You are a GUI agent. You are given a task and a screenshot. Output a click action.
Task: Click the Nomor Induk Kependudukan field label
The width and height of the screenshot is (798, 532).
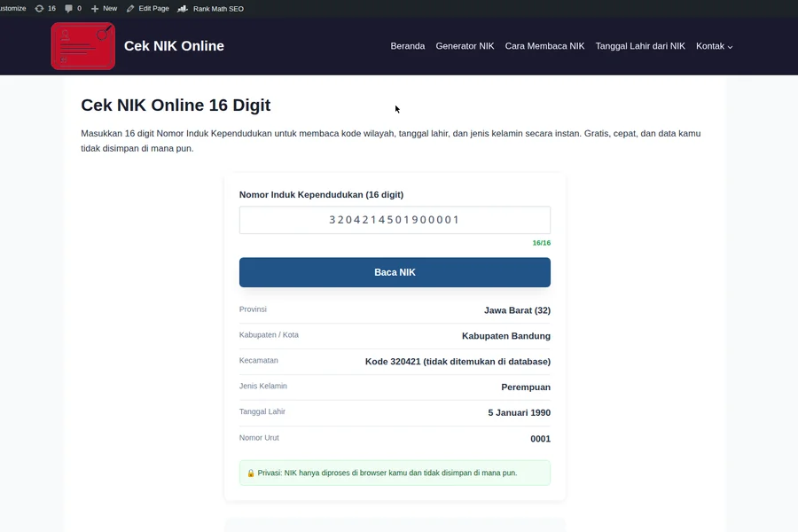pos(321,194)
